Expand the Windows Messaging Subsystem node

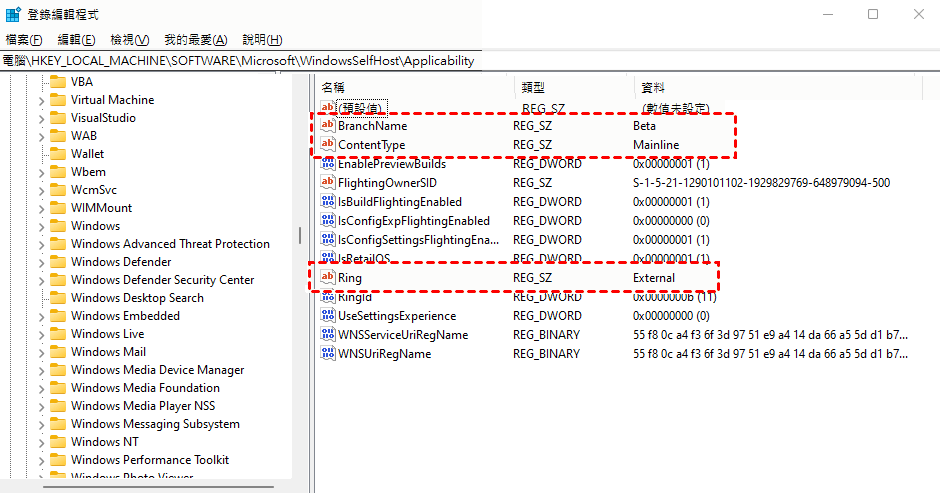41,425
